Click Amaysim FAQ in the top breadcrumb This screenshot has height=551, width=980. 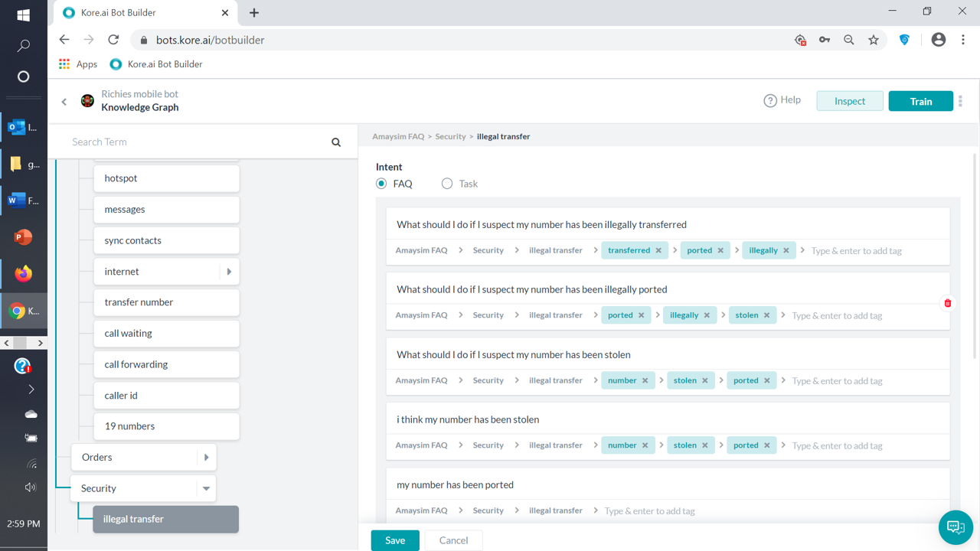tap(398, 136)
